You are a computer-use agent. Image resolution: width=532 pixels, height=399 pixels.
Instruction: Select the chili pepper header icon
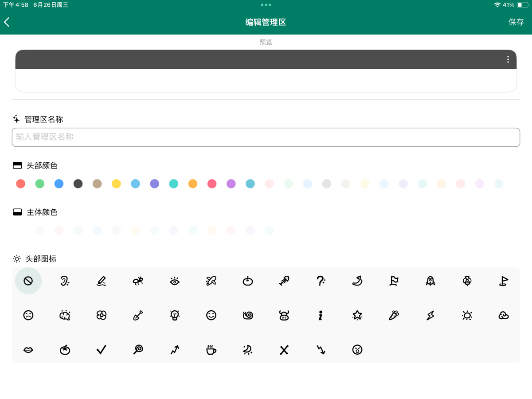pyautogui.click(x=357, y=281)
